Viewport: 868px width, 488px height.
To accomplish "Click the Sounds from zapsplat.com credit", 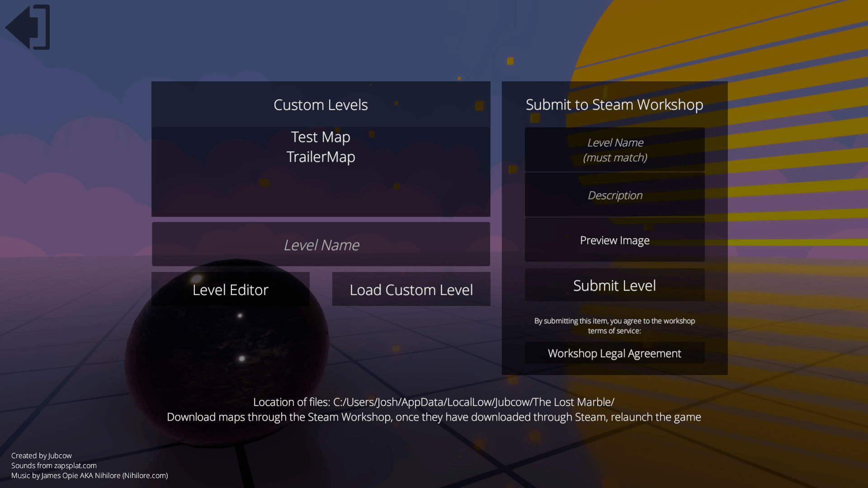I will pyautogui.click(x=54, y=465).
